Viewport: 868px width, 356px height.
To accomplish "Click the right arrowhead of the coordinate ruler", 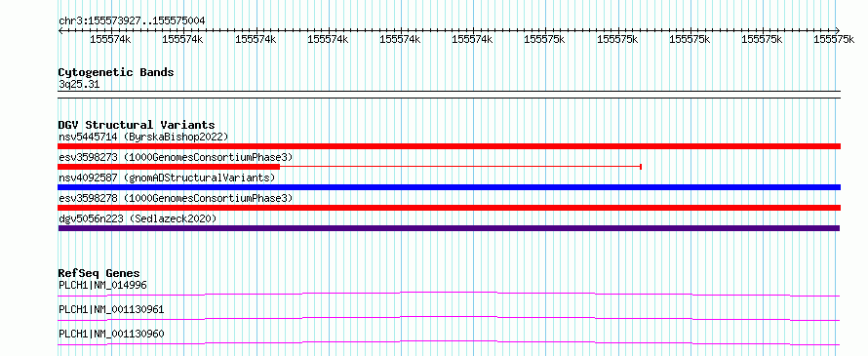I will coord(838,30).
